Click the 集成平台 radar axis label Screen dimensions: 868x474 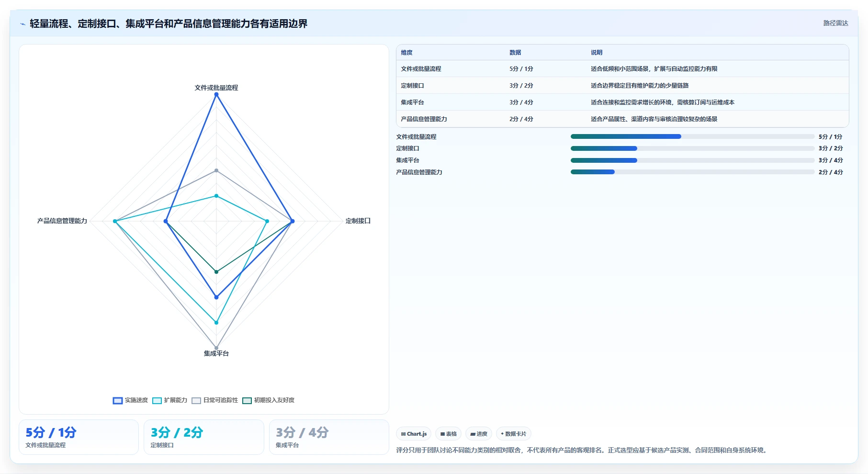(216, 353)
